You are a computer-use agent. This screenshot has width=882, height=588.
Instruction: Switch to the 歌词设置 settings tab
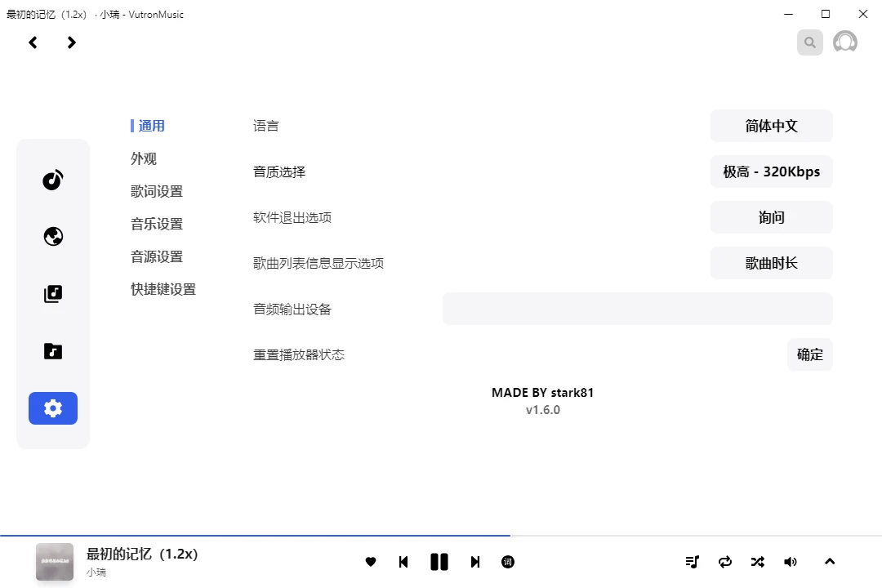[157, 191]
